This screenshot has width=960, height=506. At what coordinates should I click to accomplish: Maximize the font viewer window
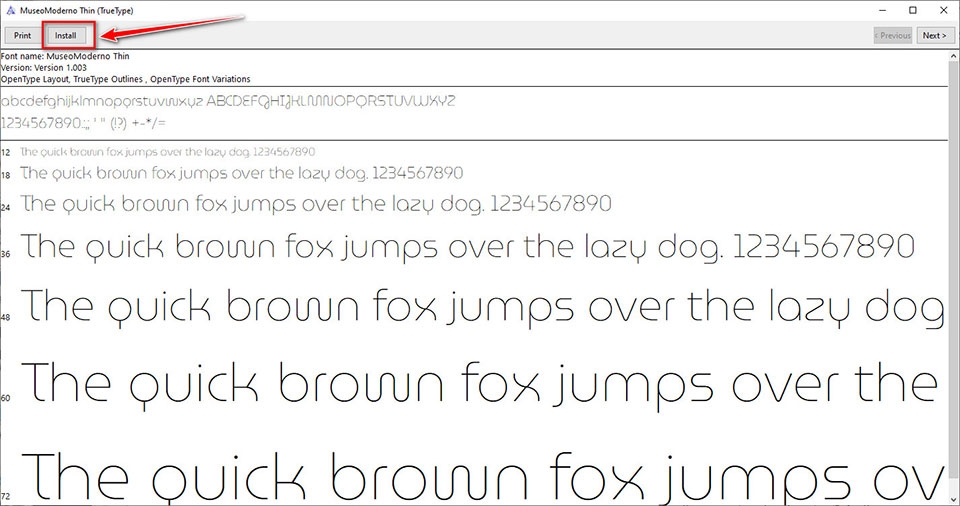click(x=913, y=10)
